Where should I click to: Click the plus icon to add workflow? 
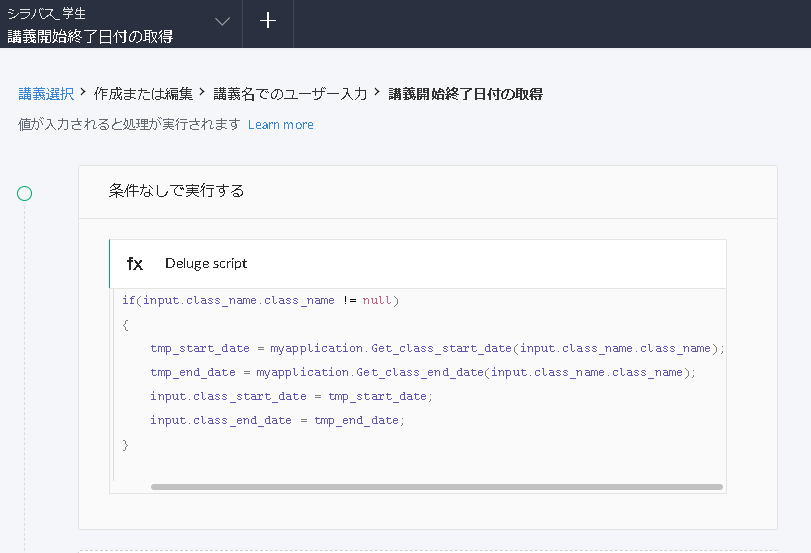[268, 21]
